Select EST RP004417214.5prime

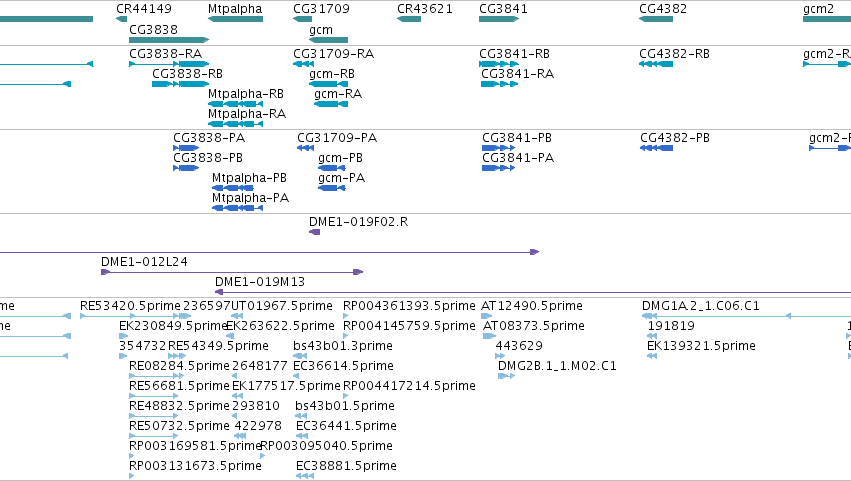[x=409, y=387]
